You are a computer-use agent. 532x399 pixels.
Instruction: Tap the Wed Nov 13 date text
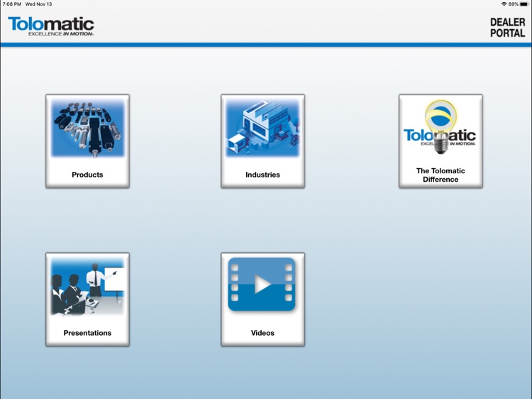(x=39, y=4)
